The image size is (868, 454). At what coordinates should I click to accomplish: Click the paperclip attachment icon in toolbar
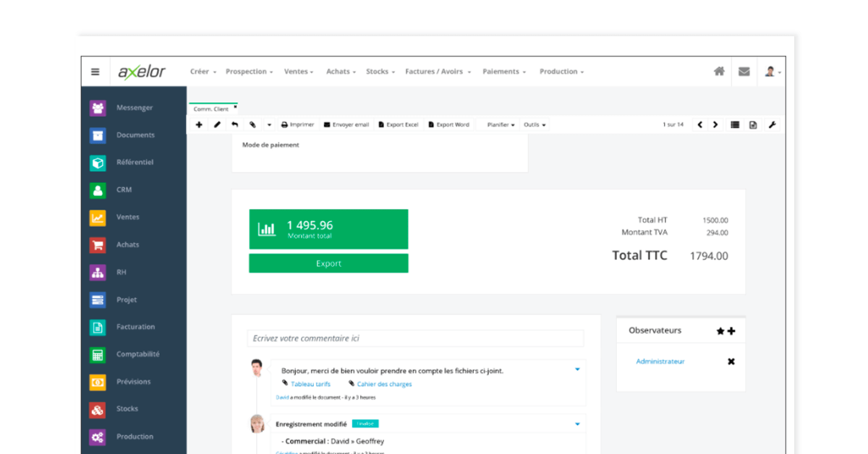tap(252, 125)
